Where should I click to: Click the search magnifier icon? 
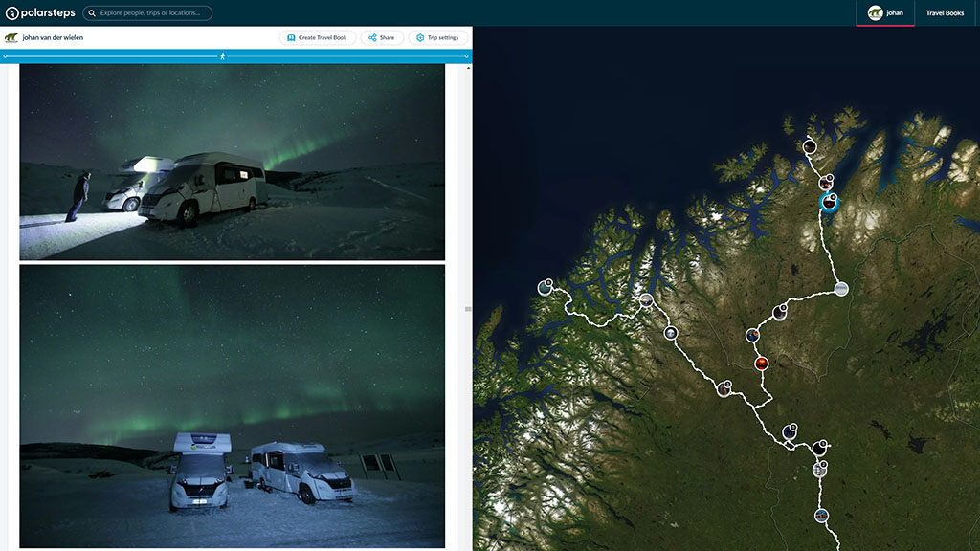[x=92, y=12]
